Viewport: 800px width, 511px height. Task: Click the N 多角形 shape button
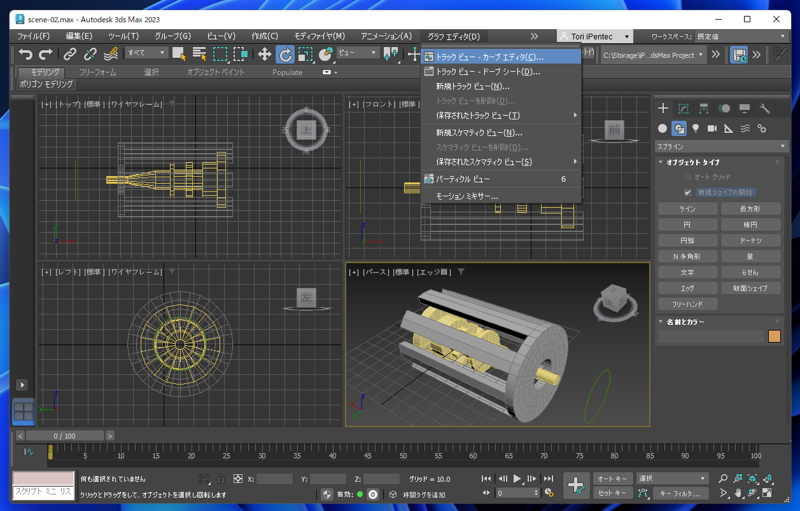[x=687, y=257]
